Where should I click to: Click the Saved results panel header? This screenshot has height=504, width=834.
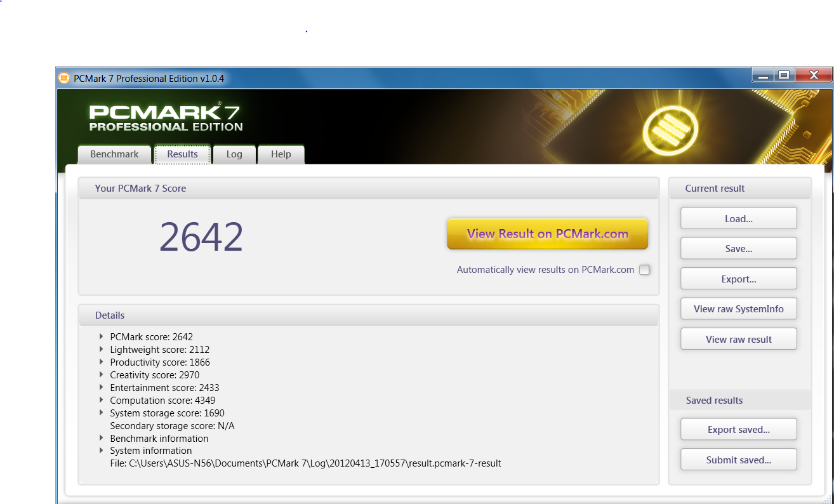[740, 401]
